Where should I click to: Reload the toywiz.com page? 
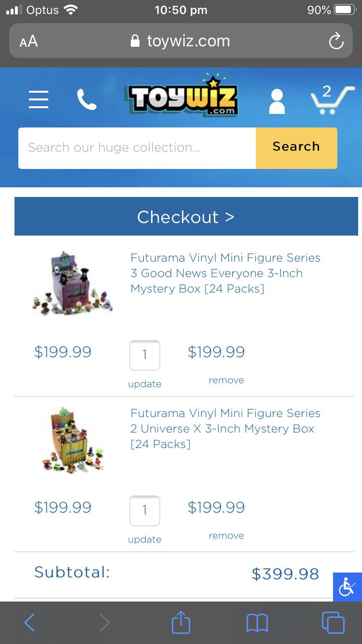coord(336,41)
